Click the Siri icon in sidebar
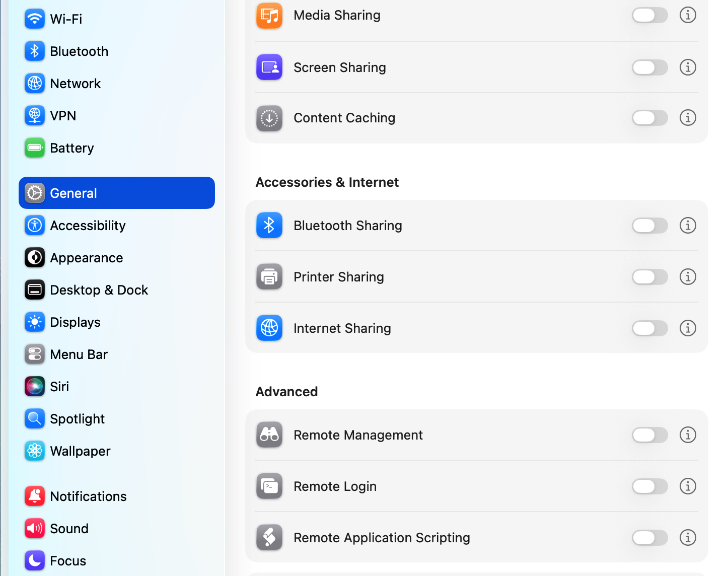Image resolution: width=728 pixels, height=576 pixels. coord(34,387)
